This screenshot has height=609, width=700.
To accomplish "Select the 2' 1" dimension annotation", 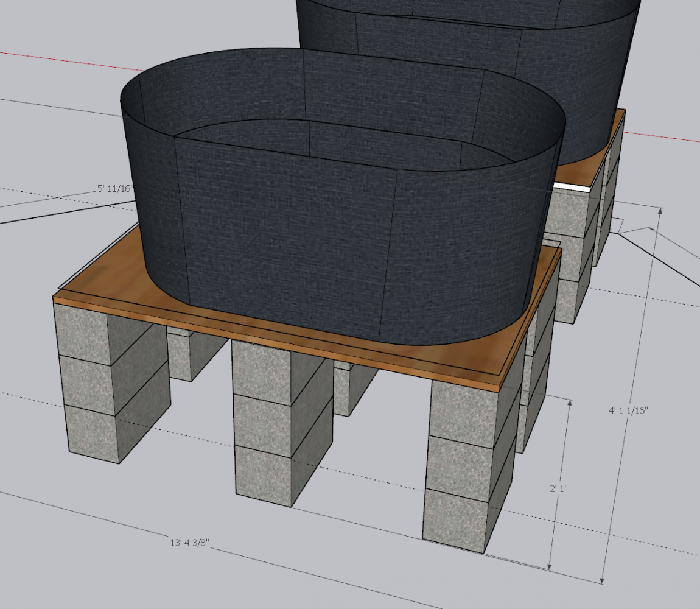I will click(558, 487).
